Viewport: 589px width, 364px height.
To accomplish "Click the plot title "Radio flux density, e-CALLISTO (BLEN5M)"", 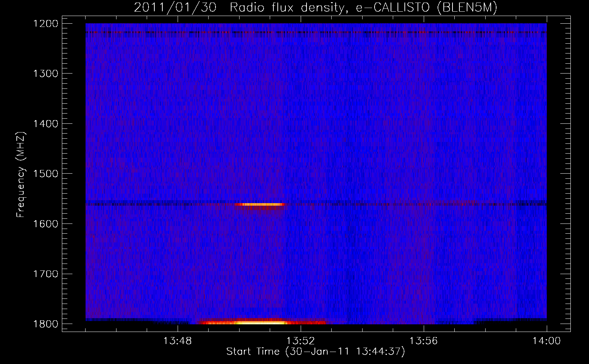I will click(363, 8).
